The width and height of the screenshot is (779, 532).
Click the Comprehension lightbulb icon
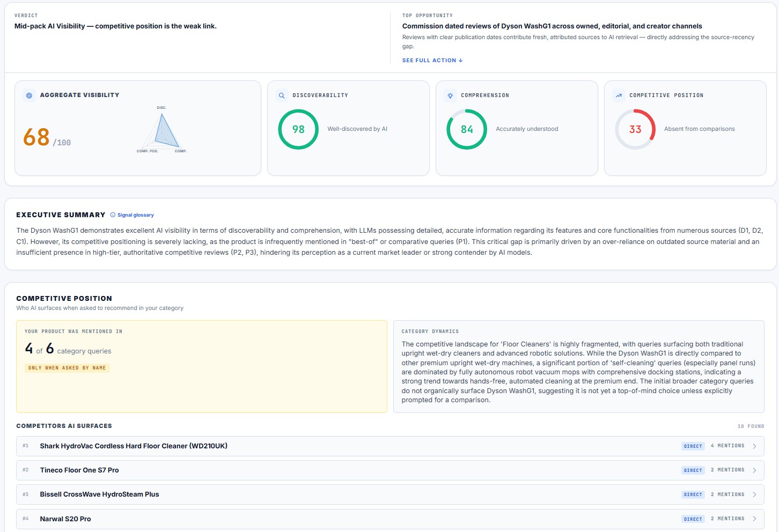[450, 95]
